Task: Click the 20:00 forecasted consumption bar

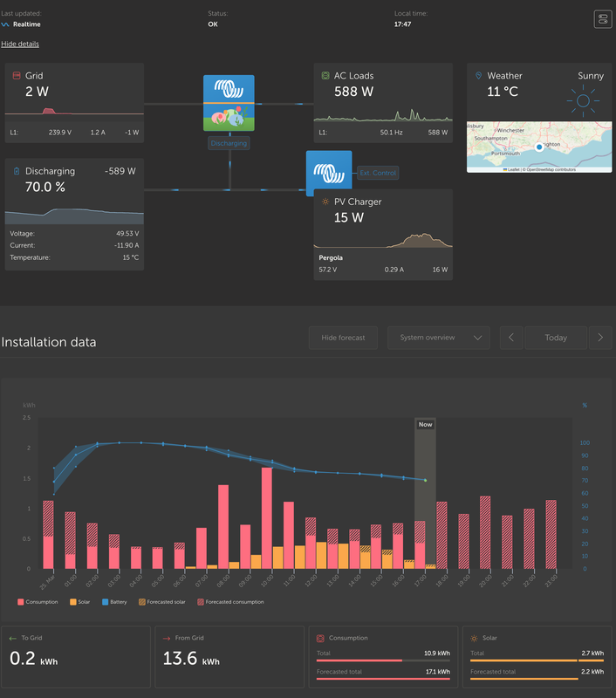Action: [485, 532]
